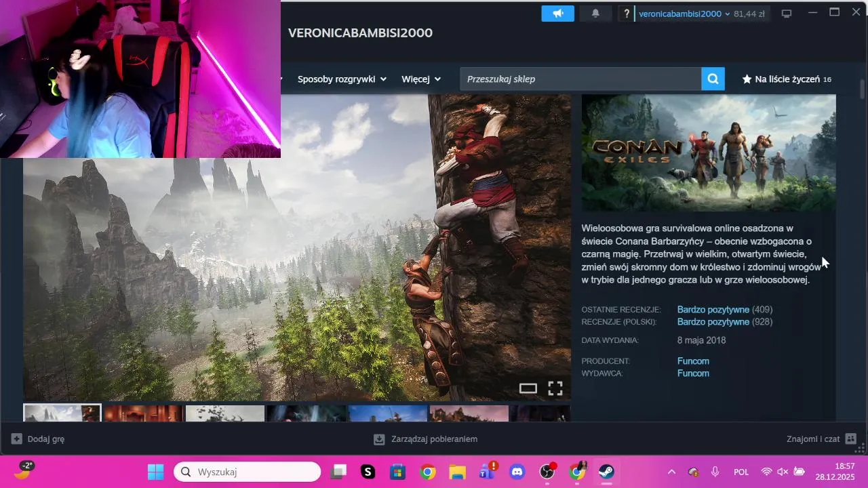Click the microphone tray icon
868x488 pixels.
[715, 472]
